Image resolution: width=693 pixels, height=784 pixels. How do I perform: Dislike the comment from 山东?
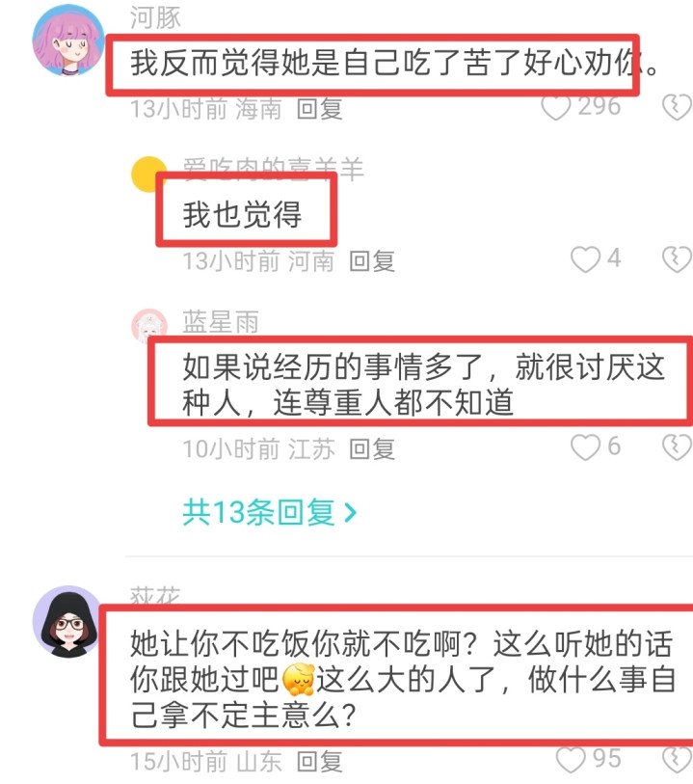[x=677, y=761]
